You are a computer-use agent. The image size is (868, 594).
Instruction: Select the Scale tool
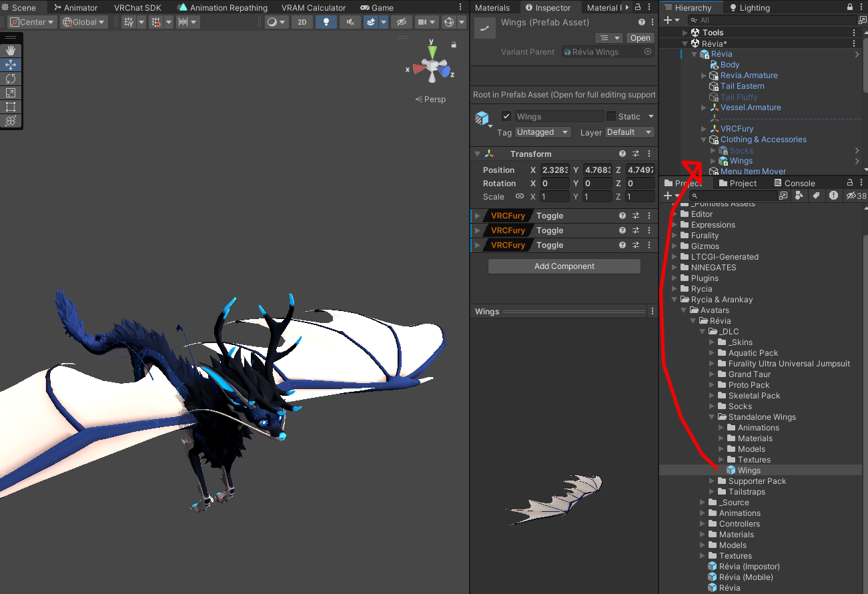tap(11, 93)
